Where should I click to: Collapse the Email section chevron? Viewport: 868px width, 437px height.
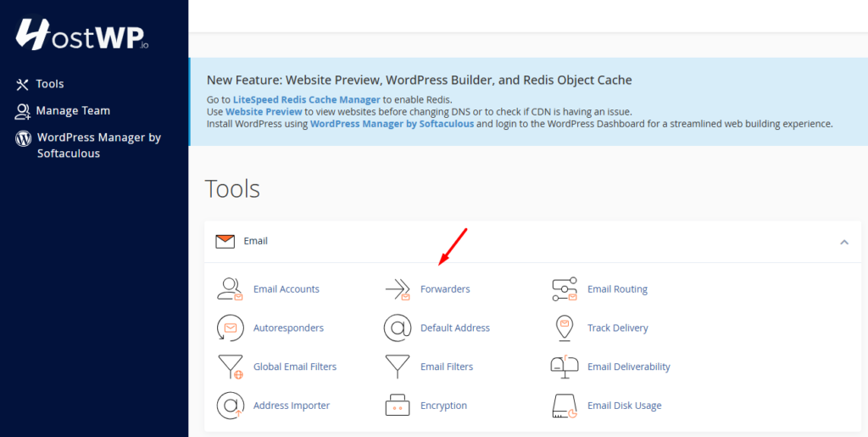(x=844, y=242)
